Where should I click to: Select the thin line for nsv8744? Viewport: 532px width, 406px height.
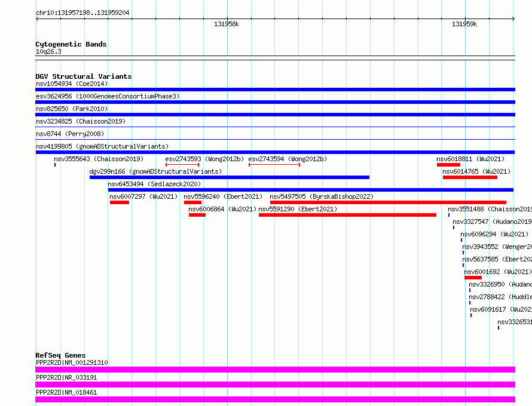pyautogui.click(x=275, y=140)
